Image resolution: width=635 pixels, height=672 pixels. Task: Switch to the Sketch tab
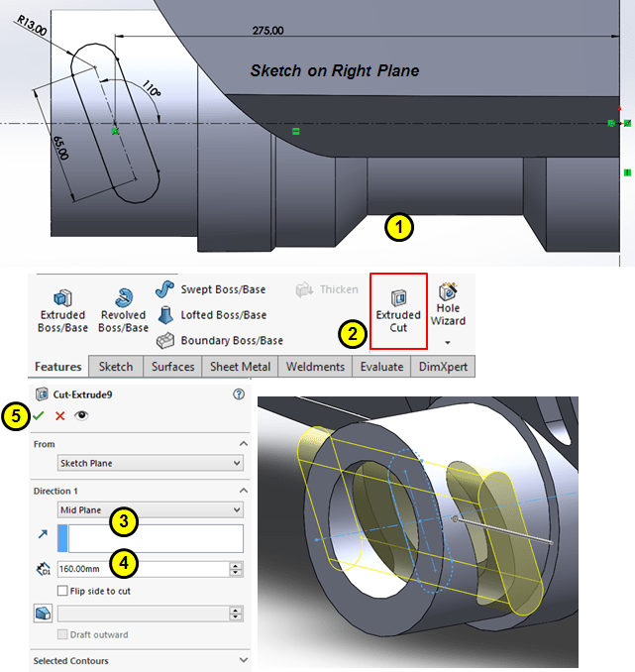pos(116,367)
